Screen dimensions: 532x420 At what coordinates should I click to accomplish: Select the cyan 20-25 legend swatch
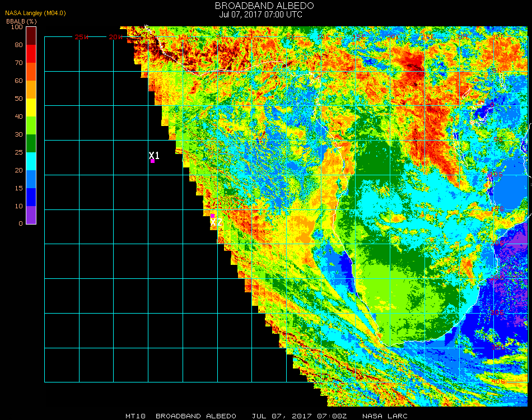pos(31,161)
